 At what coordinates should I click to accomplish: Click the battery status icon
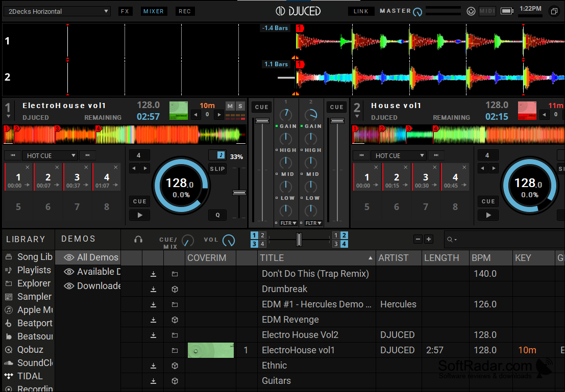point(507,11)
